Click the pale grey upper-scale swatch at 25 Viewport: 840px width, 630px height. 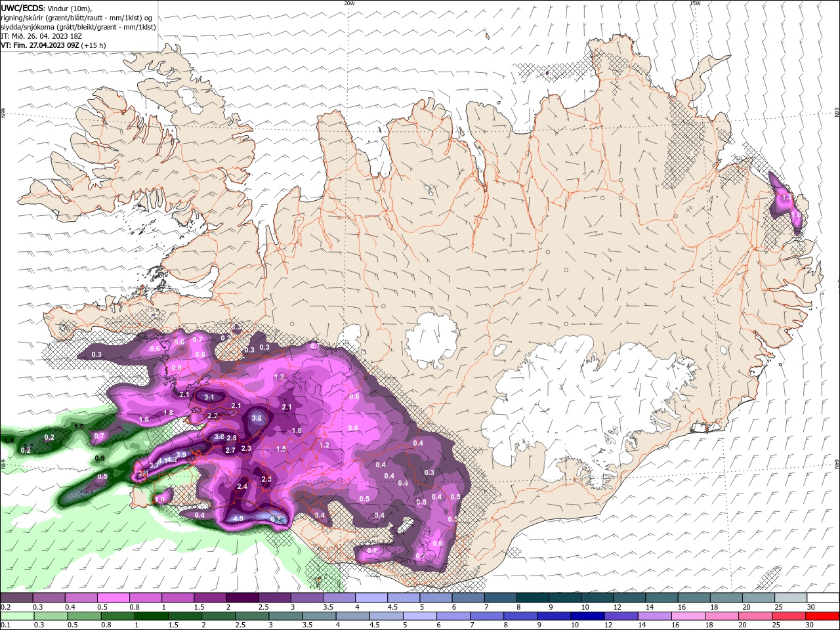pos(791,597)
